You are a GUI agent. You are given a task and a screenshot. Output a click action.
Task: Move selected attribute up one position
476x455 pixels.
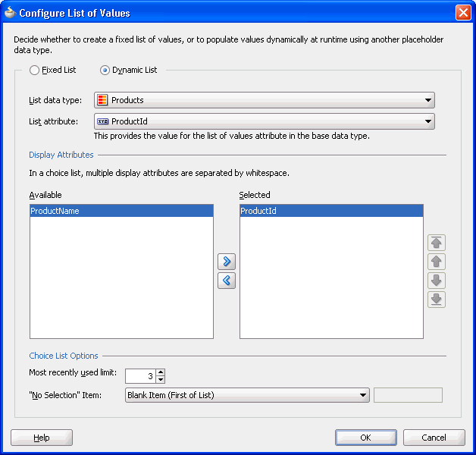pyautogui.click(x=437, y=262)
